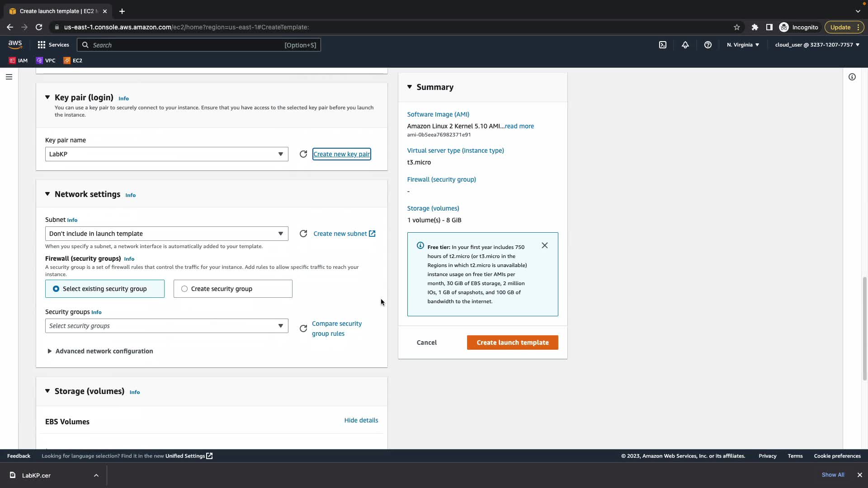Open the EC2 shortcut in favorites bar
Screen dimensions: 868x488
[x=73, y=61]
